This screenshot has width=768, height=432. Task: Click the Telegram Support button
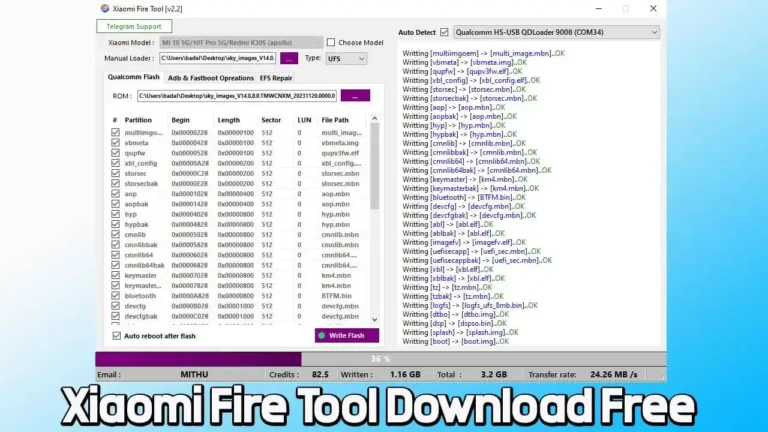click(134, 26)
